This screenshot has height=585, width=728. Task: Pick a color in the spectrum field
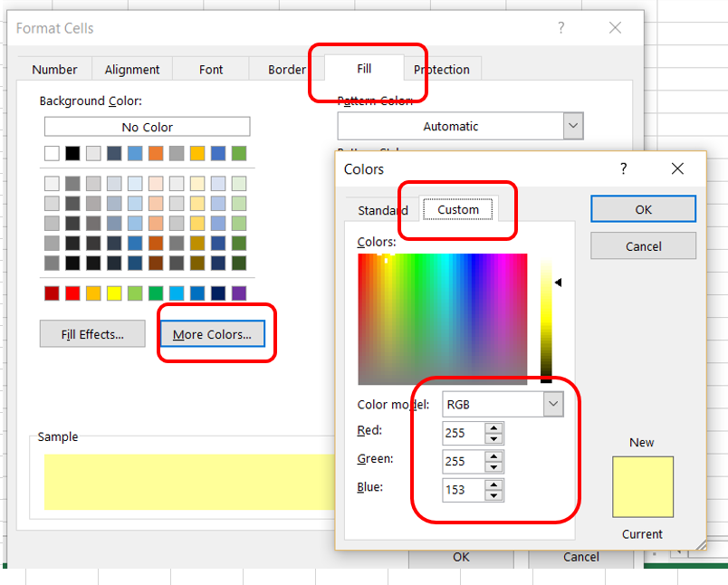tap(443, 319)
